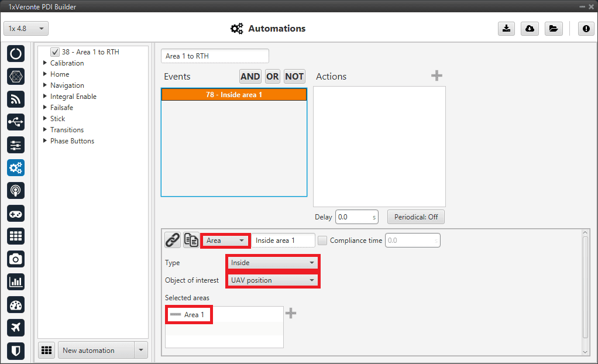Screen dimensions: 598x364
Task: Open the USB connections sidebar icon
Action: (16, 122)
